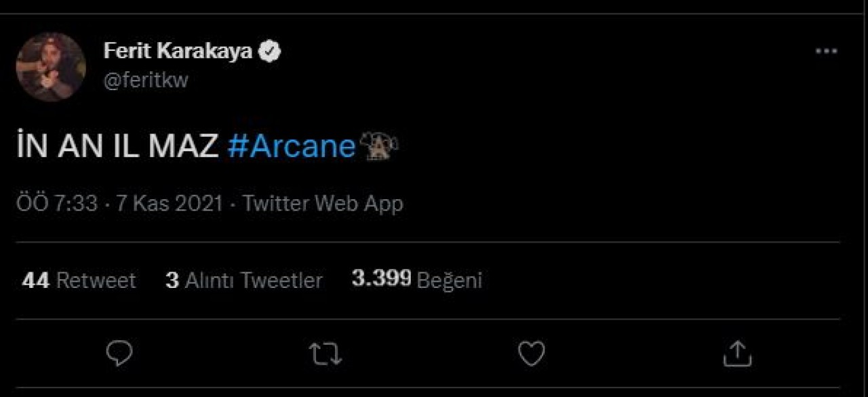Open the 3 Alıntı Tweetler list
The image size is (868, 397).
click(244, 280)
